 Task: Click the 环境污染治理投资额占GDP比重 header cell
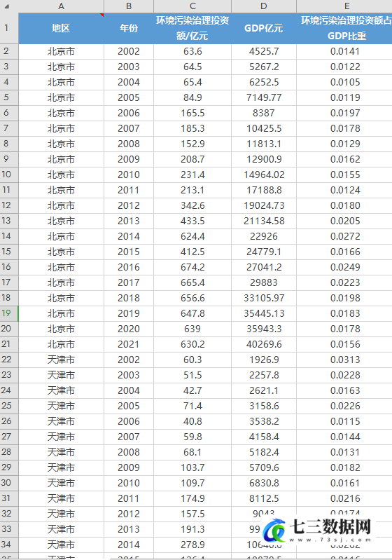click(344, 29)
